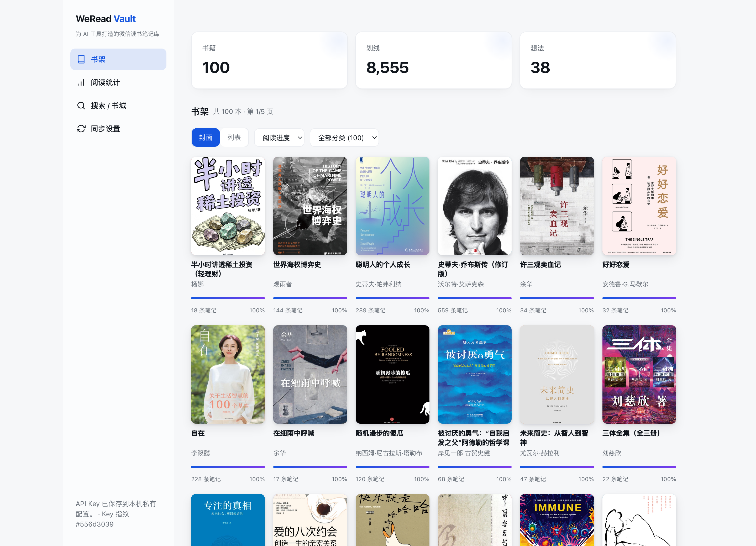
Task: Click the bookshelf icon beside 书架
Action: coord(81,59)
